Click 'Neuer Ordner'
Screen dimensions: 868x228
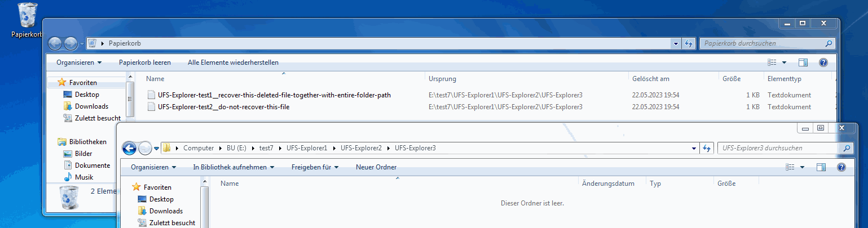click(376, 167)
